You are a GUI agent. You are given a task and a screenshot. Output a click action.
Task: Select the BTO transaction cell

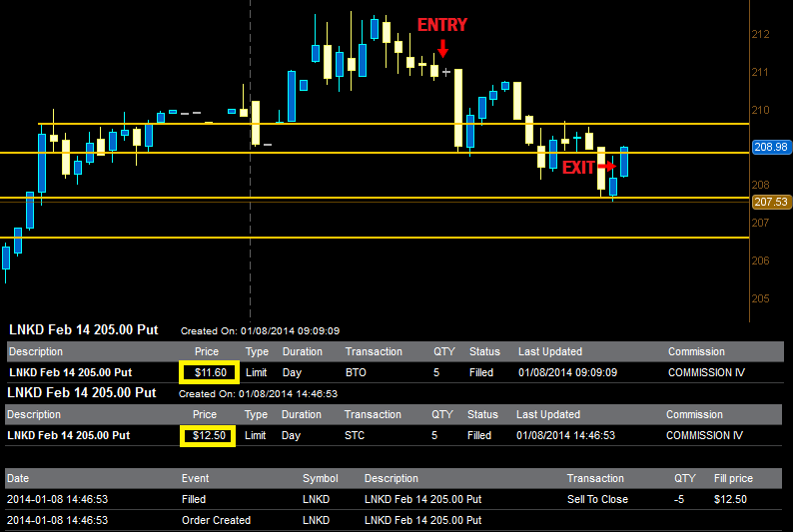pyautogui.click(x=356, y=372)
